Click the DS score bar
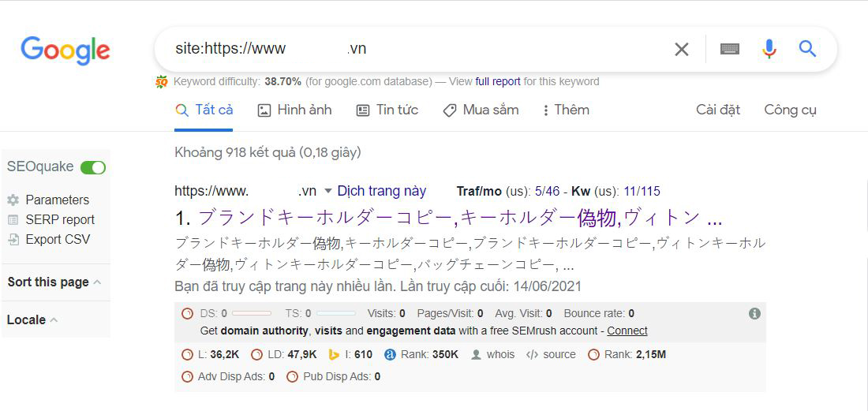Image resolution: width=868 pixels, height=411 pixels. (251, 314)
